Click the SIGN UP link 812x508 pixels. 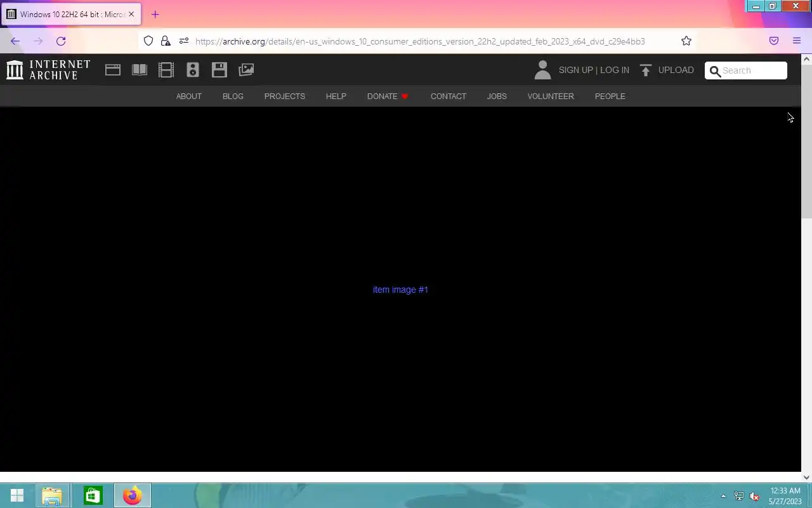click(576, 70)
